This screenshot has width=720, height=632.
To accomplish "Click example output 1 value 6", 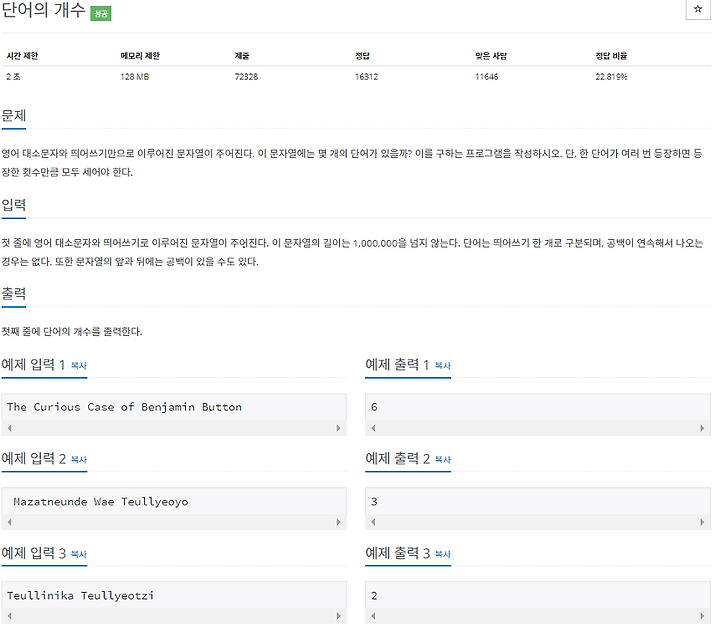I will (374, 407).
